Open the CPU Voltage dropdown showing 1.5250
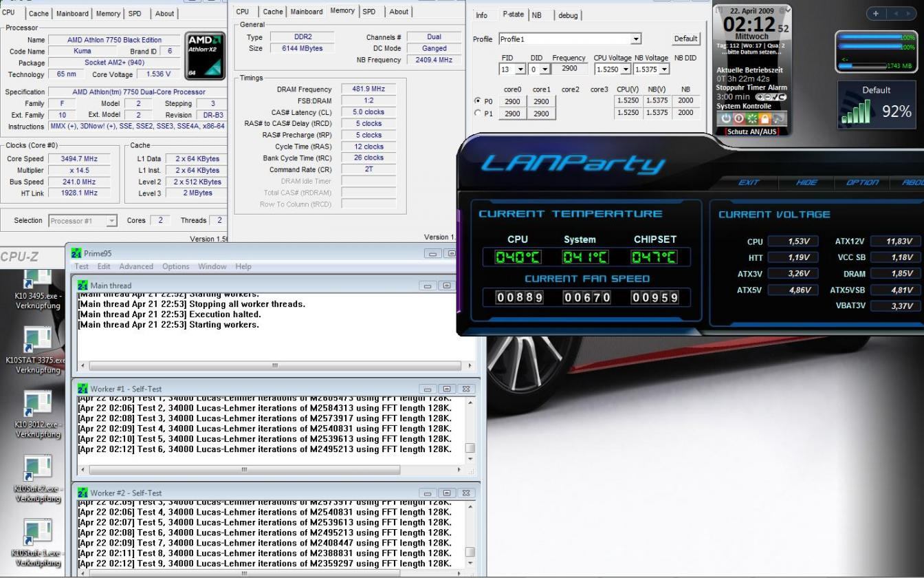924x578 pixels. pyautogui.click(x=625, y=69)
